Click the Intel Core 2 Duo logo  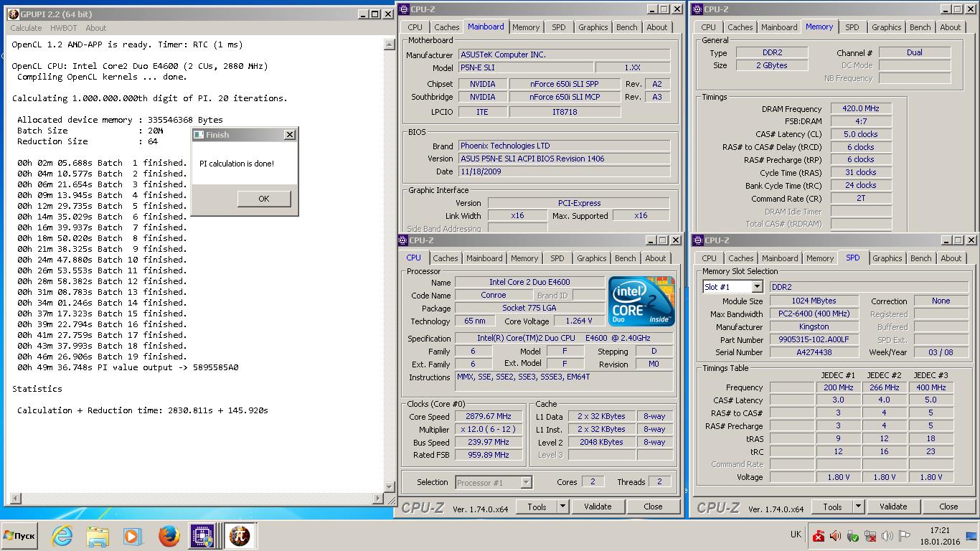pyautogui.click(x=641, y=301)
